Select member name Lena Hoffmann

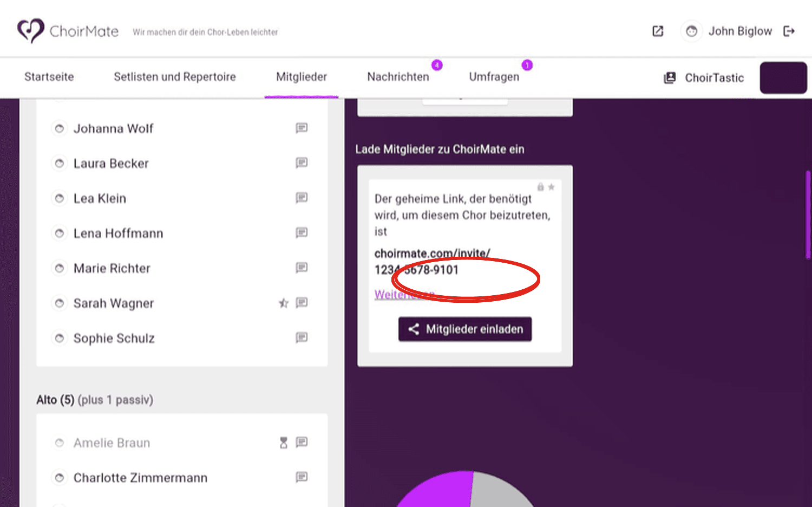click(x=118, y=233)
